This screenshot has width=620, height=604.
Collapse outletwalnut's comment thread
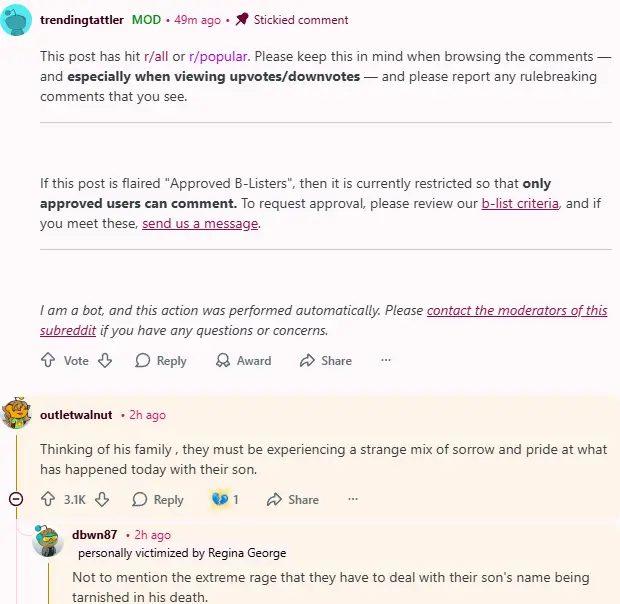point(15,499)
